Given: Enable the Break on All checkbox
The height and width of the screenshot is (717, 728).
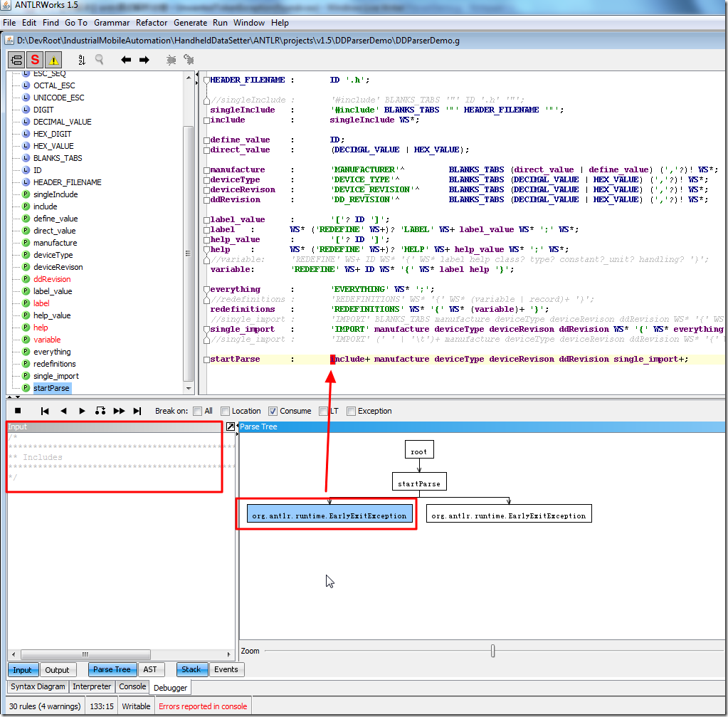Looking at the screenshot, I should (198, 411).
